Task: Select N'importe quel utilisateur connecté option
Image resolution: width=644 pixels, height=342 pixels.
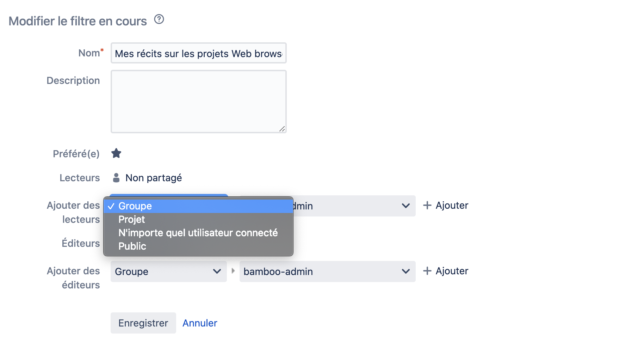Action: tap(198, 233)
